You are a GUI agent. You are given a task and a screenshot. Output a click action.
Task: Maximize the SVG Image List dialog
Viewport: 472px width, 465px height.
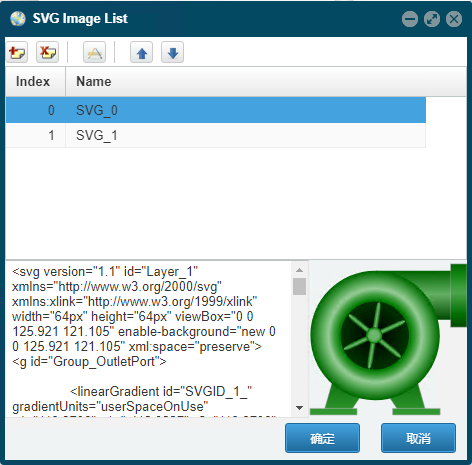point(432,19)
